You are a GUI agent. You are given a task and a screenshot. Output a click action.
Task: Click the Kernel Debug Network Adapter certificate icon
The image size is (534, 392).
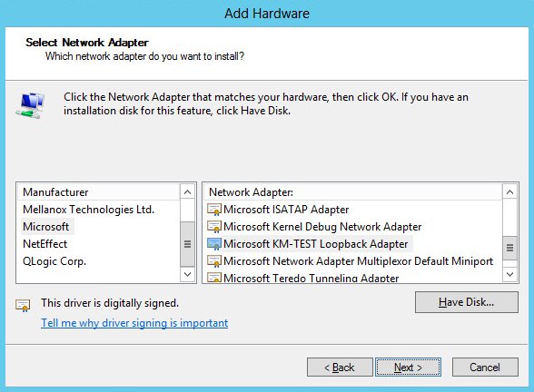[x=214, y=227]
